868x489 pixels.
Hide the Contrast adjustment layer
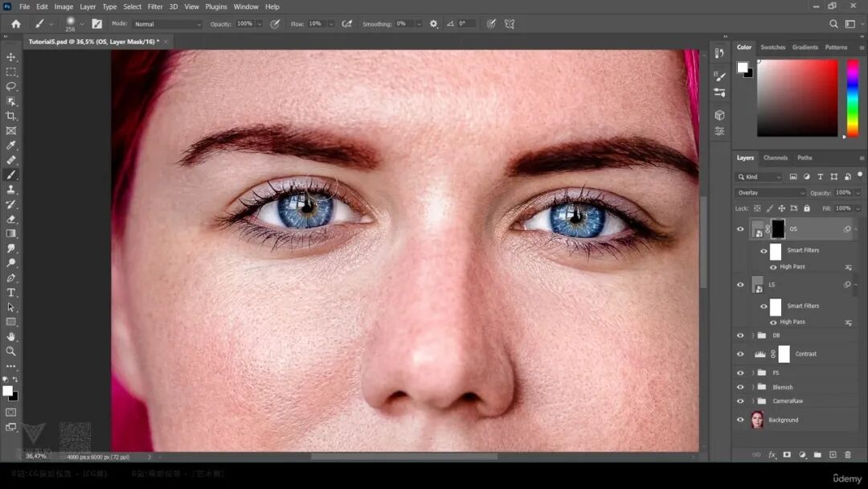(740, 354)
